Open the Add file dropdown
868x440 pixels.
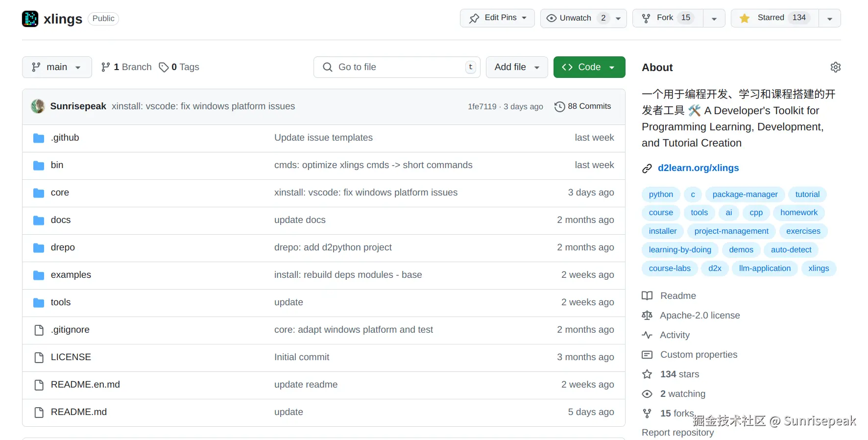[517, 67]
